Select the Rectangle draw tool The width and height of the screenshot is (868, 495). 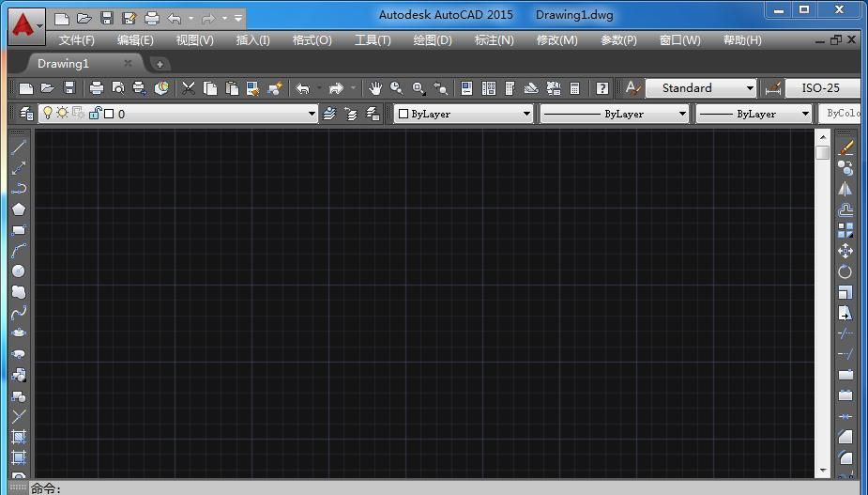pos(19,229)
